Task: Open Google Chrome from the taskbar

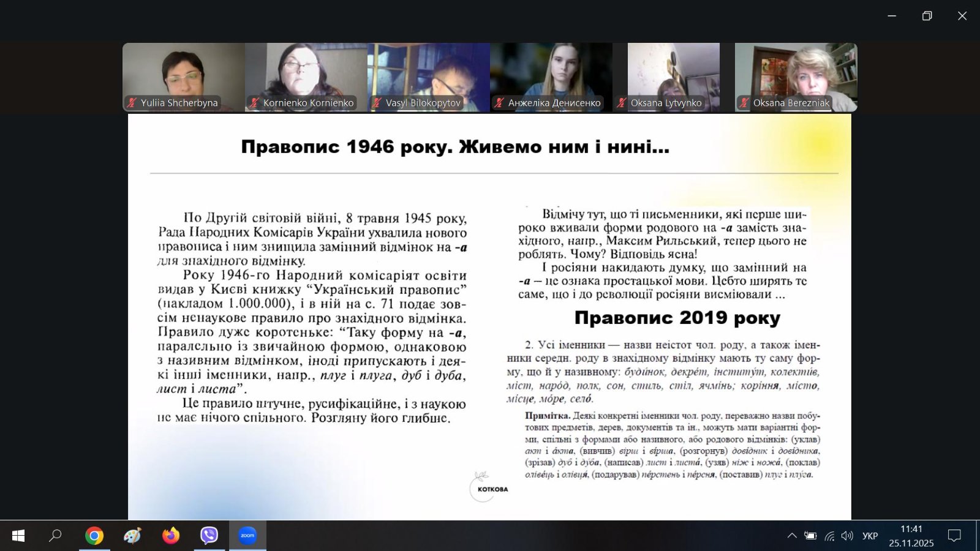Action: (x=94, y=536)
